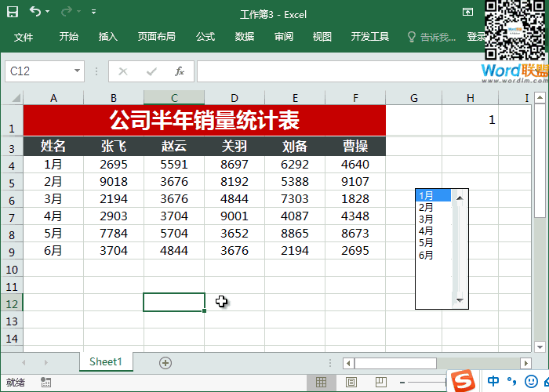
Task: Click cell with value 8865
Action: [x=295, y=234]
